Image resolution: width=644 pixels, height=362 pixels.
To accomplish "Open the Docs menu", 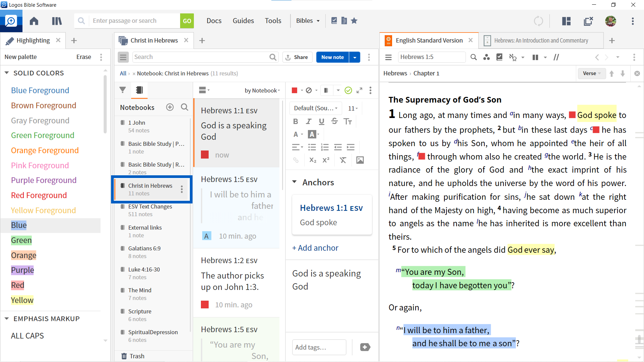I will coord(214,20).
